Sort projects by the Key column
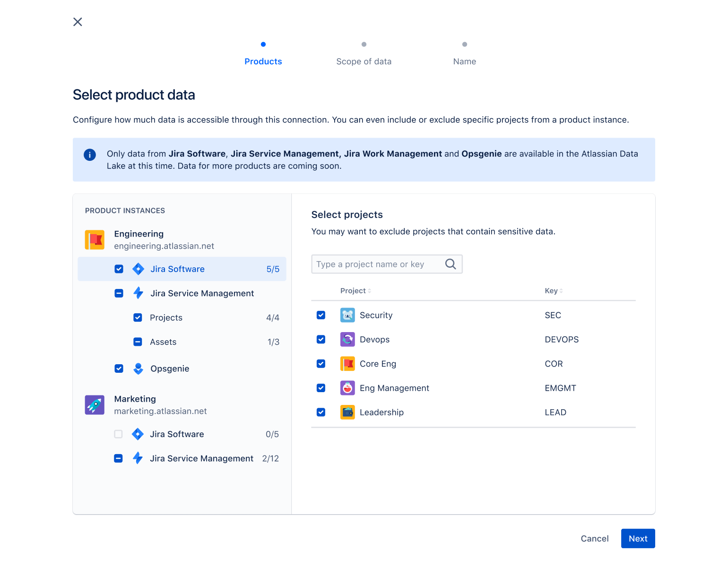The image size is (728, 579). [552, 290]
